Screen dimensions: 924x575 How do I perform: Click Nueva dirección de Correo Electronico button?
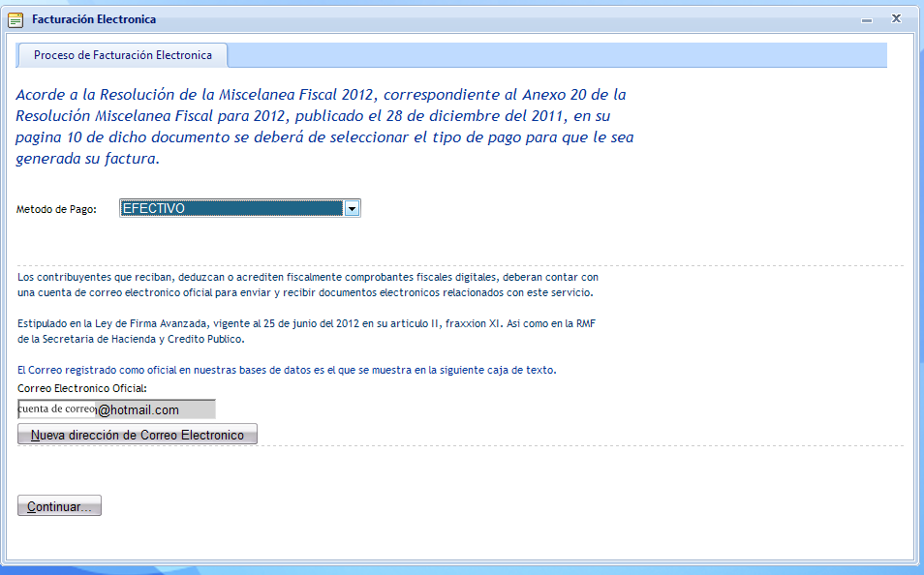coord(138,435)
